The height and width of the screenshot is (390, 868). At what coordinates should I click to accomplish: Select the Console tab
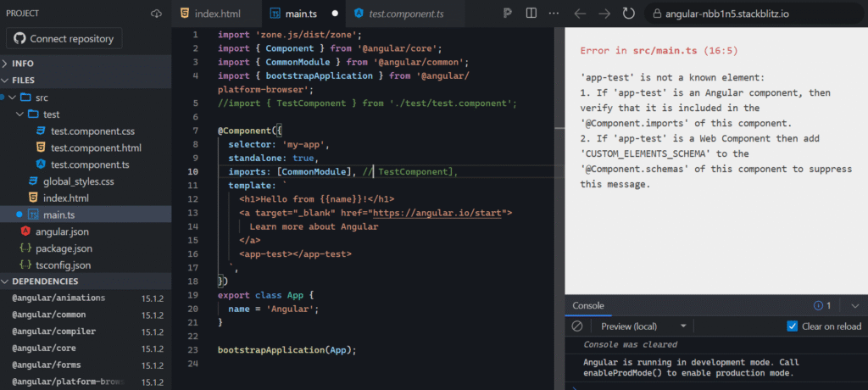pos(588,306)
